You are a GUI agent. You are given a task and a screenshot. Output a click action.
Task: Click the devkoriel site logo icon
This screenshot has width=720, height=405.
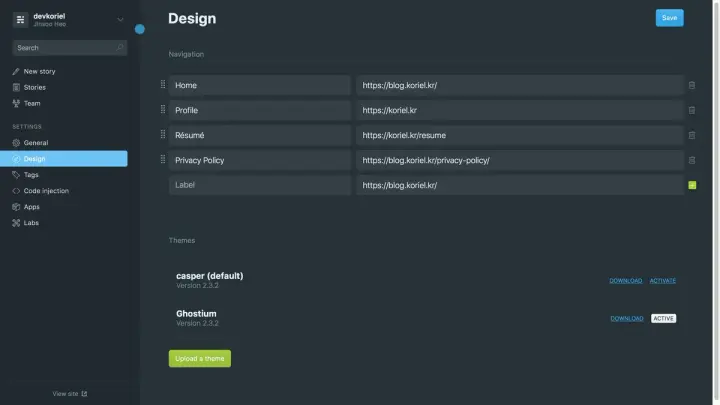[20, 20]
